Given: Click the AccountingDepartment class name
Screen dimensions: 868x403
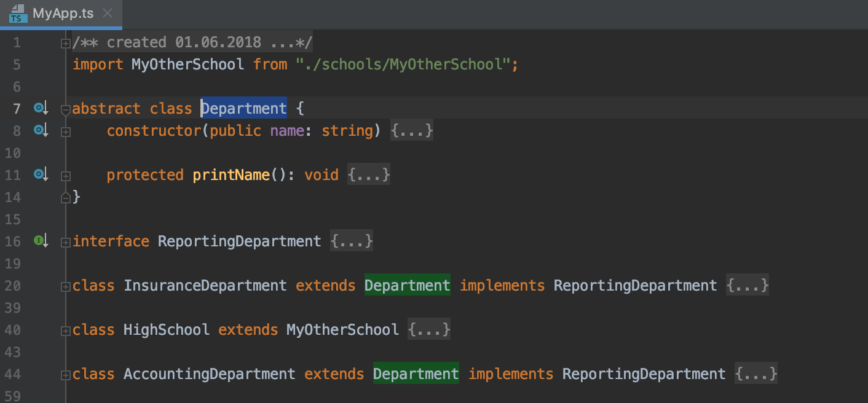Looking at the screenshot, I should [210, 374].
